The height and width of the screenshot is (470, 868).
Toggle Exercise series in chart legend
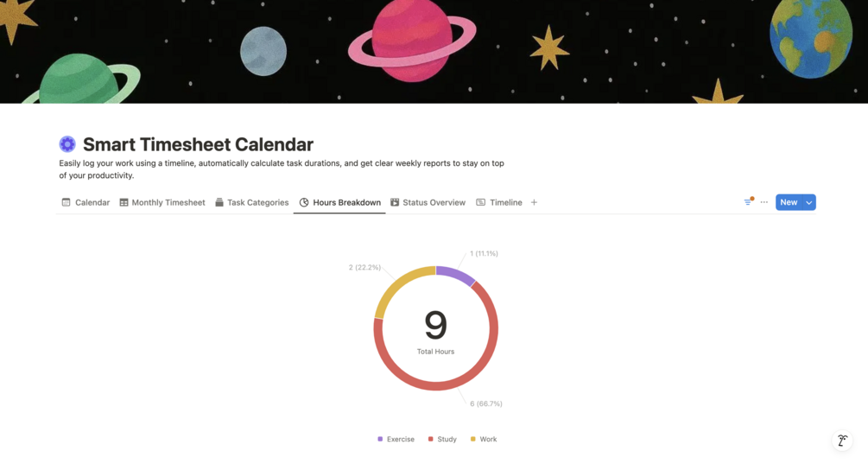[396, 439]
